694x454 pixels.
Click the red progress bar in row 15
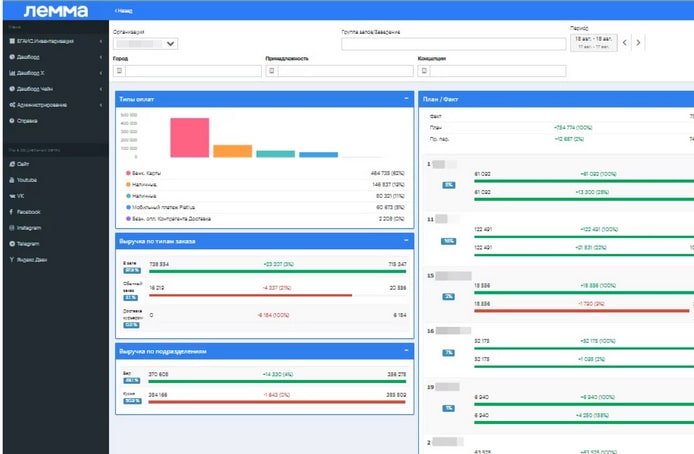point(582,311)
